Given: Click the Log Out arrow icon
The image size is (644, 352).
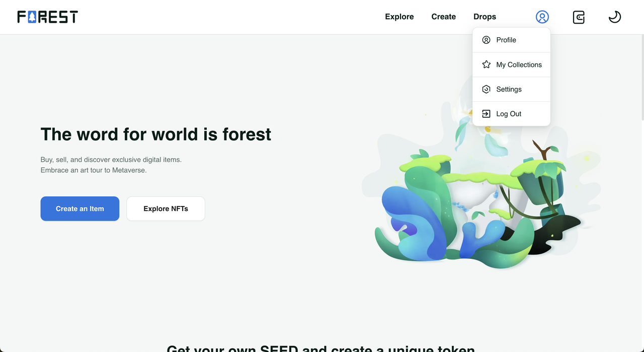Looking at the screenshot, I should pos(486,114).
